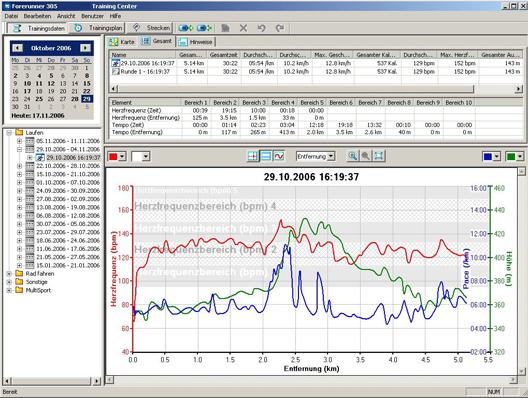Click the zoom out magnifier above chart
This screenshot has height=398, width=528.
pos(365,156)
